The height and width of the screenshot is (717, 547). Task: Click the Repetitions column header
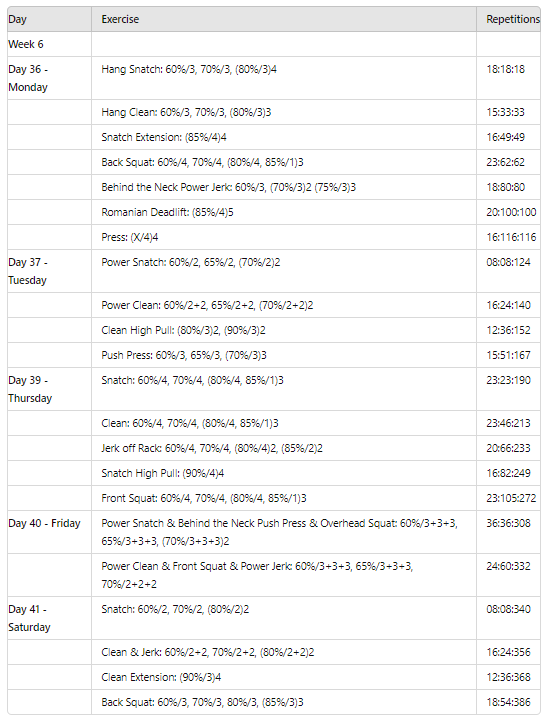(509, 19)
